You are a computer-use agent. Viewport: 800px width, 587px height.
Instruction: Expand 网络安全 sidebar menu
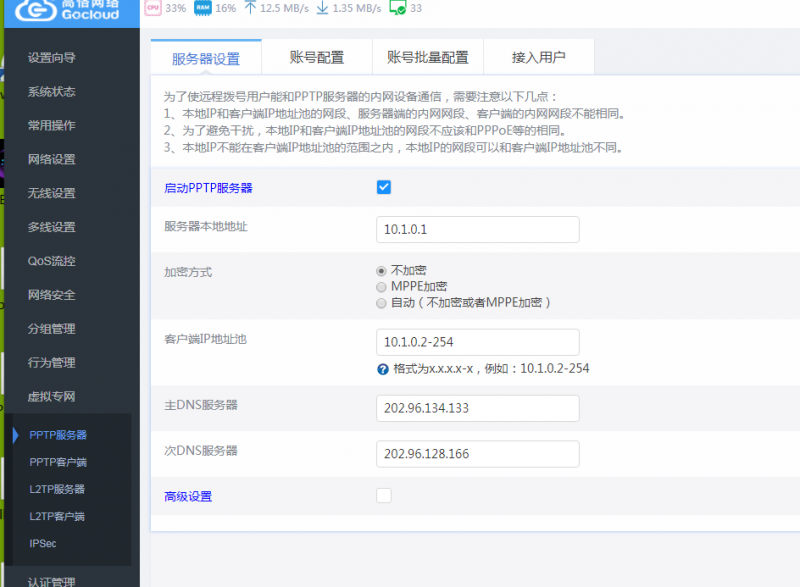point(52,295)
